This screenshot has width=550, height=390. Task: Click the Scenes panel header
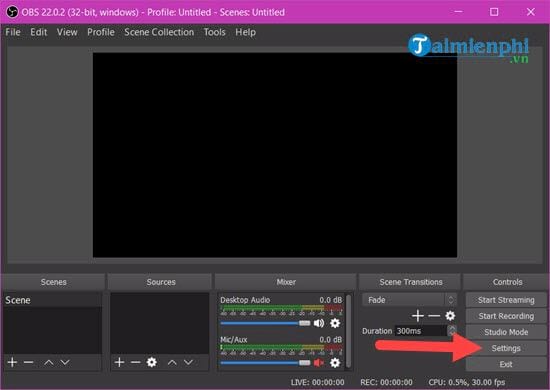click(53, 282)
